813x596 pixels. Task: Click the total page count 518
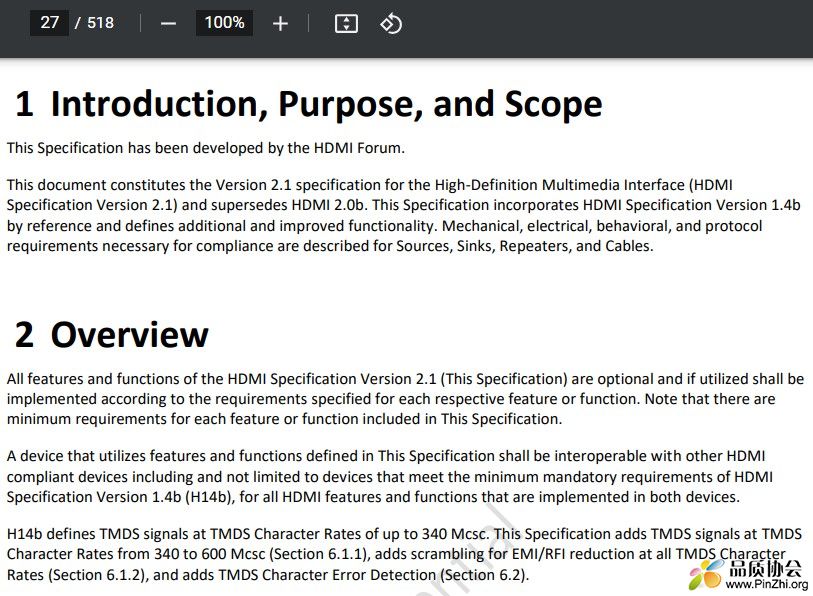100,23
